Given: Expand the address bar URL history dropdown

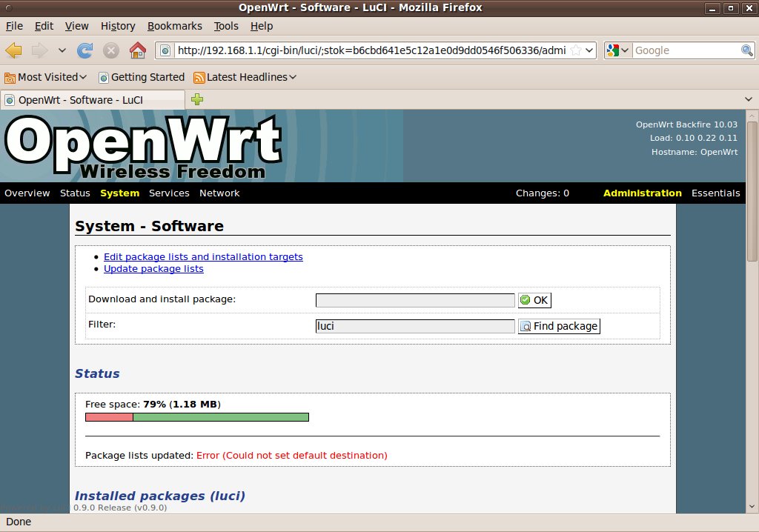Looking at the screenshot, I should (589, 50).
